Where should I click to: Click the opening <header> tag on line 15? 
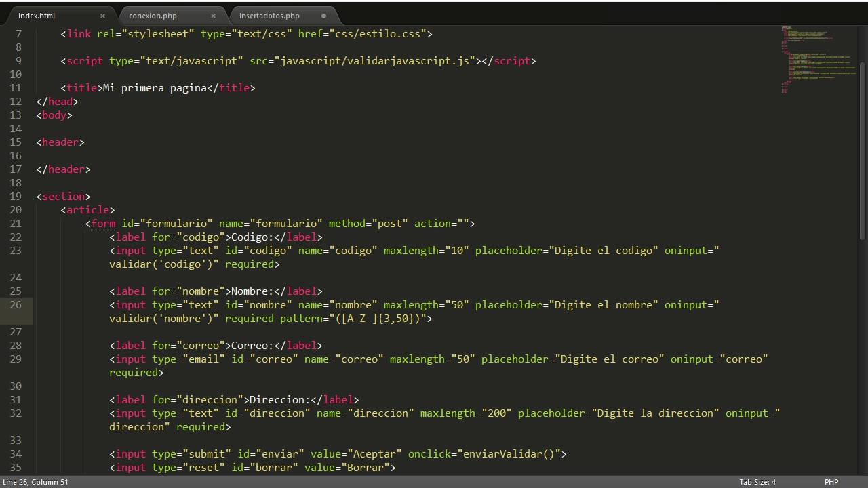point(60,142)
